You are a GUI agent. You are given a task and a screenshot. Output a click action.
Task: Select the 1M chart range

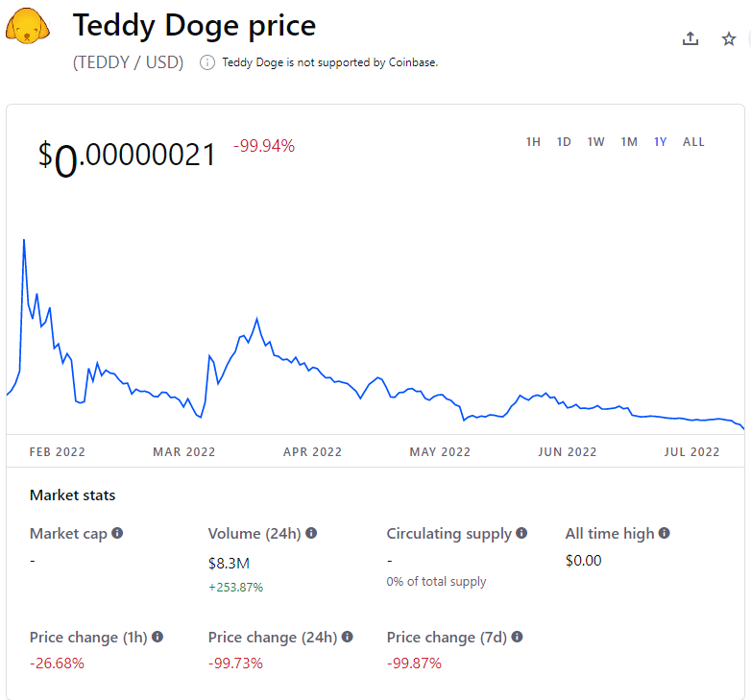pos(629,142)
